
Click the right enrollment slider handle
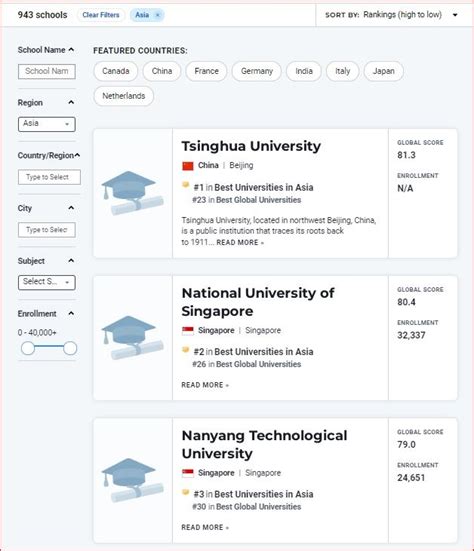[x=70, y=348]
